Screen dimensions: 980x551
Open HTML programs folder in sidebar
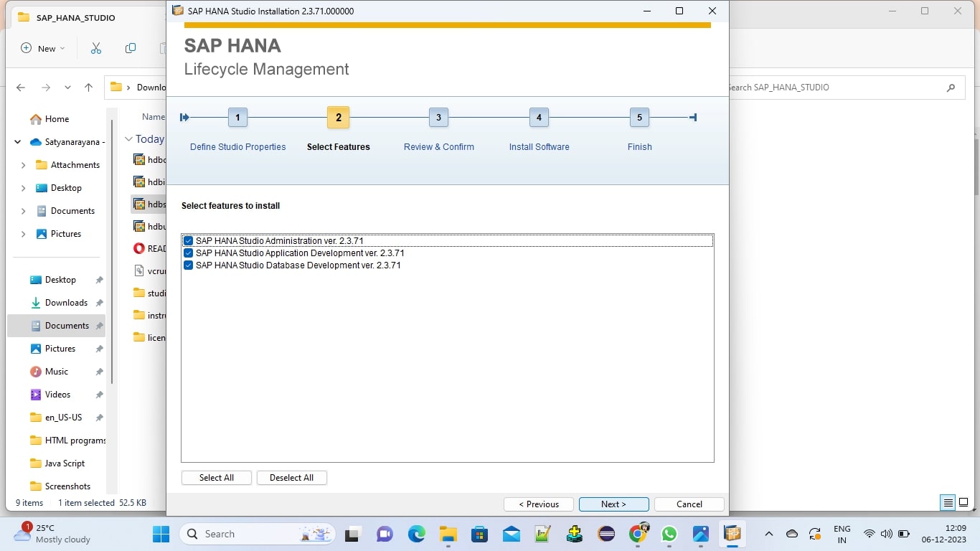pyautogui.click(x=67, y=441)
